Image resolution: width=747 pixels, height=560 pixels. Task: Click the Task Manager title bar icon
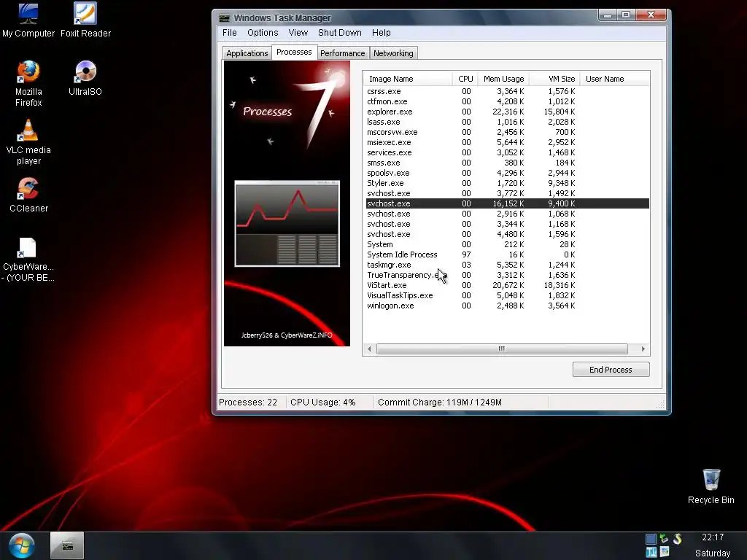224,17
